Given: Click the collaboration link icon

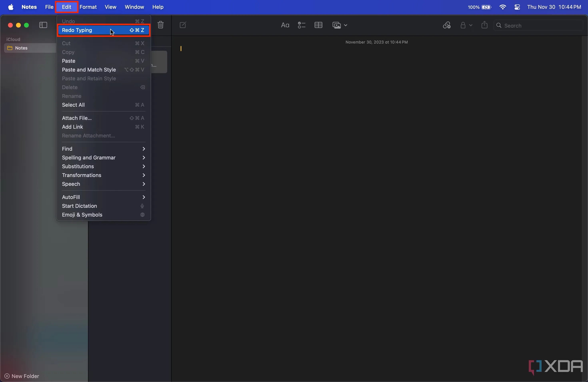Looking at the screenshot, I should tap(446, 25).
